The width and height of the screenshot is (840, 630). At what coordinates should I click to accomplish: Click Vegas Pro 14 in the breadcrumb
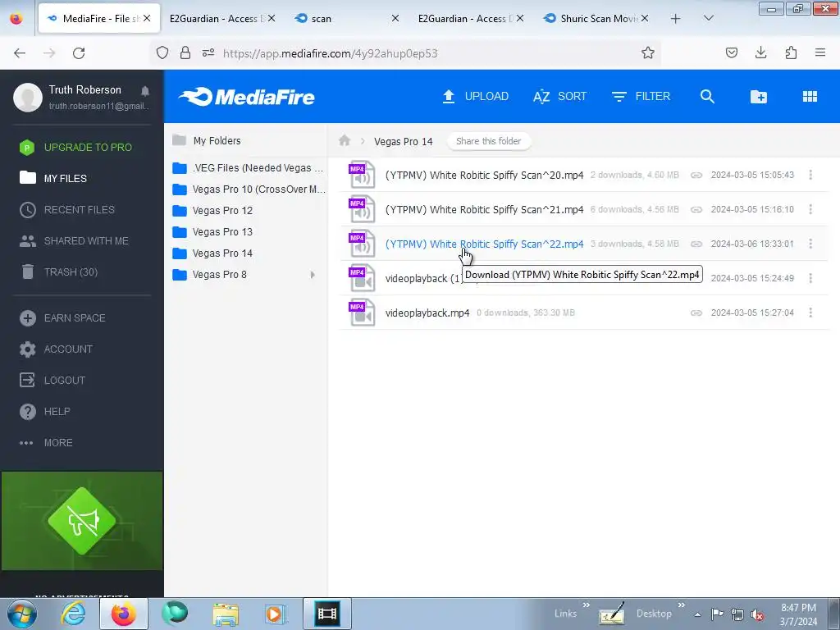tap(404, 141)
